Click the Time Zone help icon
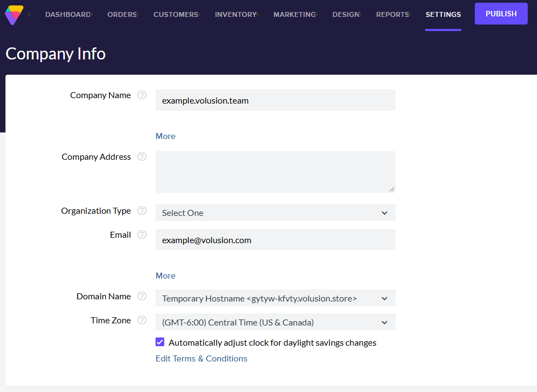 pos(142,320)
